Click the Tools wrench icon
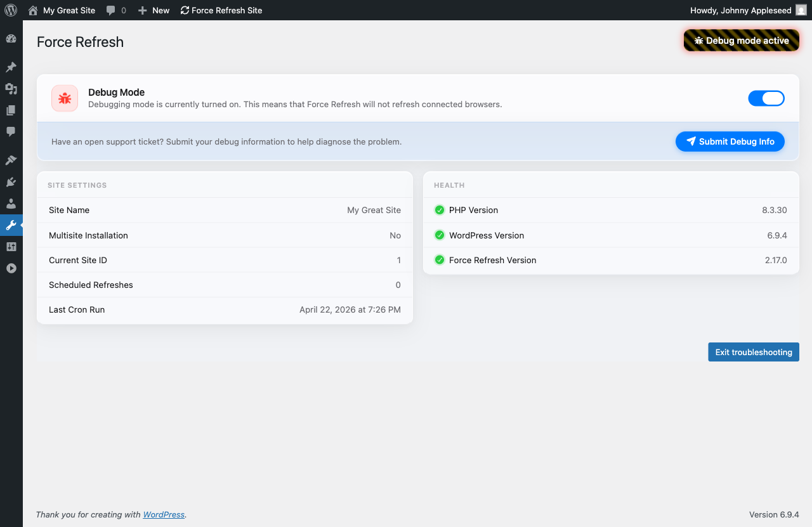This screenshot has height=527, width=812. pos(11,225)
